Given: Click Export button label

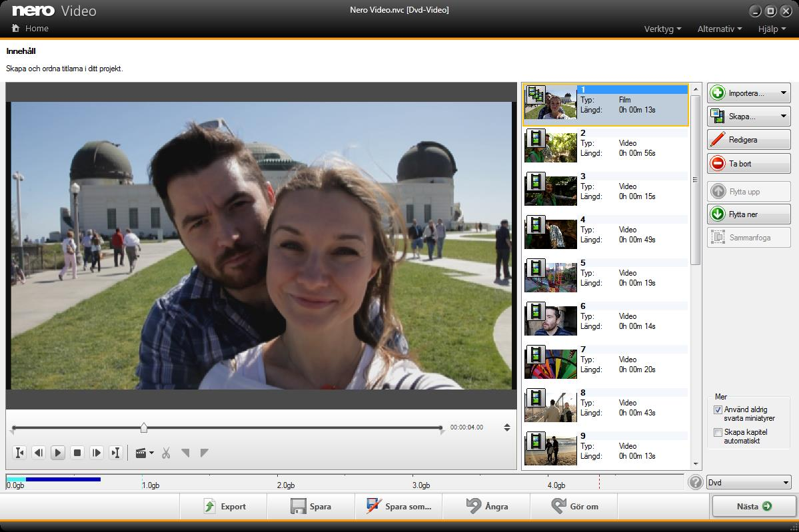Looking at the screenshot, I should click(x=233, y=507).
